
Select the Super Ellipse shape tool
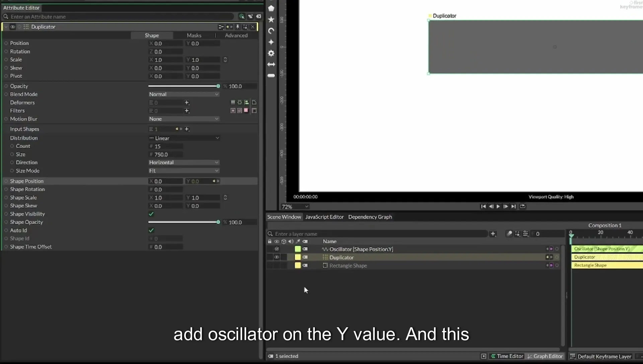[271, 42]
